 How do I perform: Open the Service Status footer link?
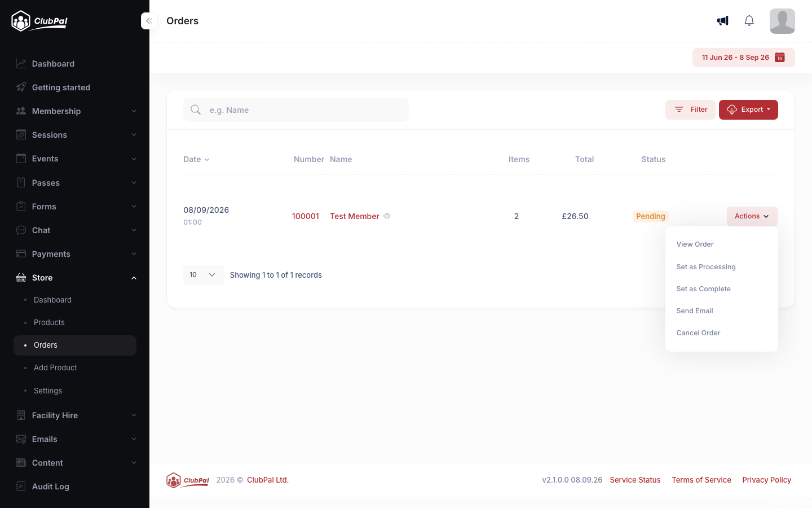pyautogui.click(x=635, y=480)
